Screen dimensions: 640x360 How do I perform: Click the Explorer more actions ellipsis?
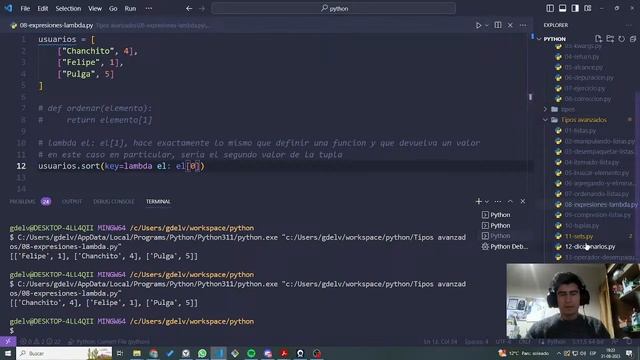point(628,25)
